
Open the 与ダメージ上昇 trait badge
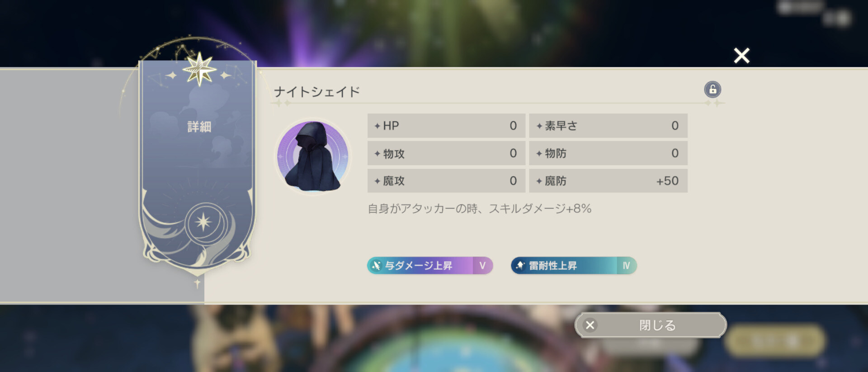click(x=429, y=266)
